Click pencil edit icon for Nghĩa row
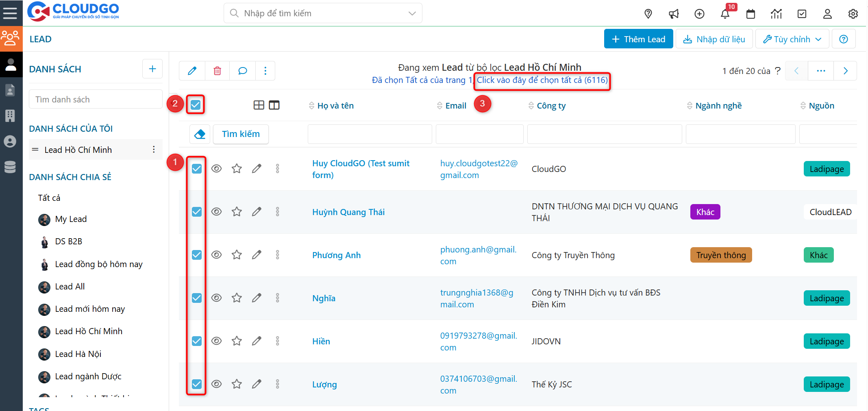868x411 pixels. click(257, 298)
